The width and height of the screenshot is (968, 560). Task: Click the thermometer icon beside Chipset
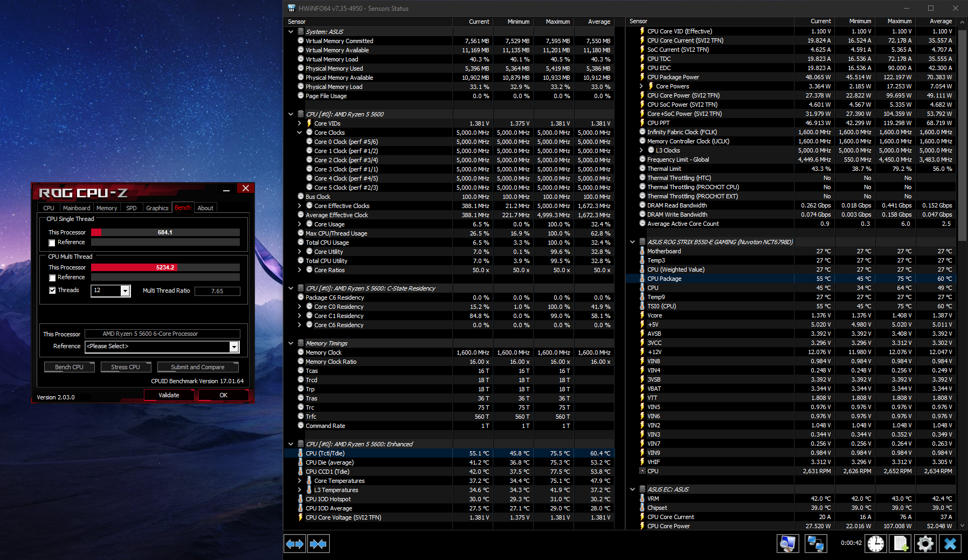642,508
